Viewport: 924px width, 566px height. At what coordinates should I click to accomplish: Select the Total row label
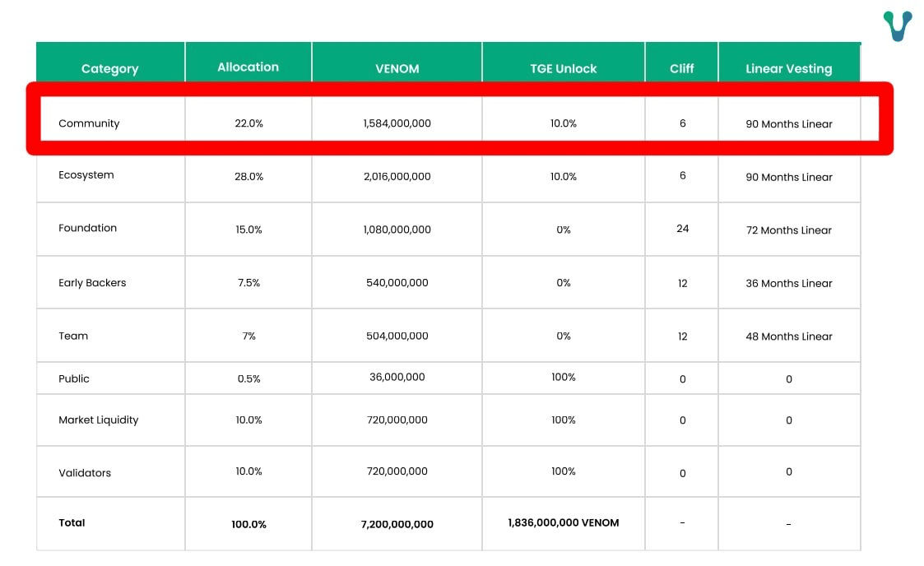pyautogui.click(x=72, y=522)
